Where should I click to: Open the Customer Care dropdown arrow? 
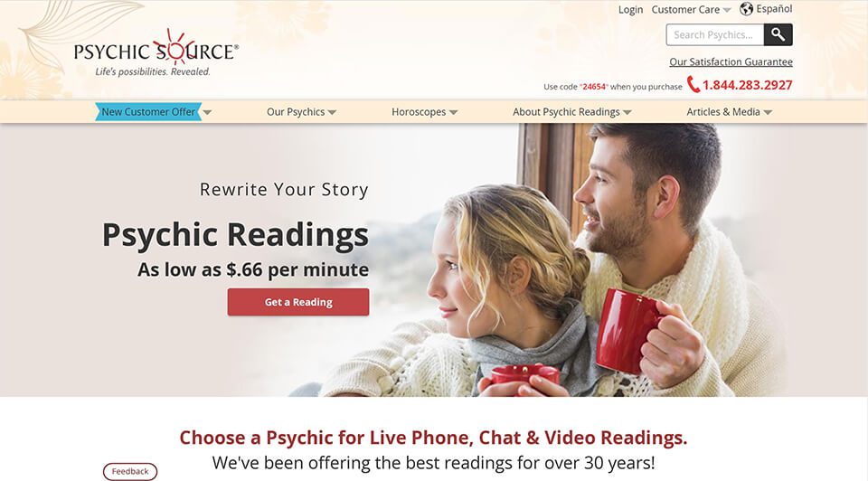[727, 10]
